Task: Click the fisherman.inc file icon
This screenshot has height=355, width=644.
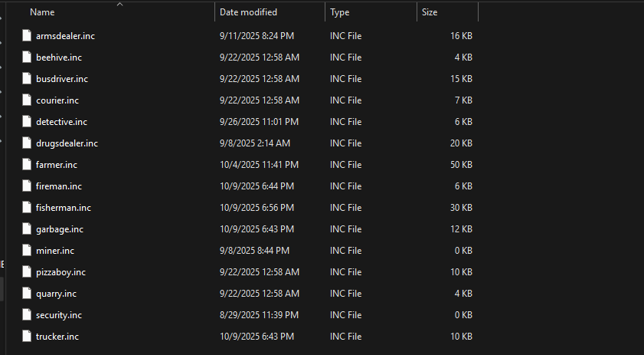Action: (x=27, y=207)
